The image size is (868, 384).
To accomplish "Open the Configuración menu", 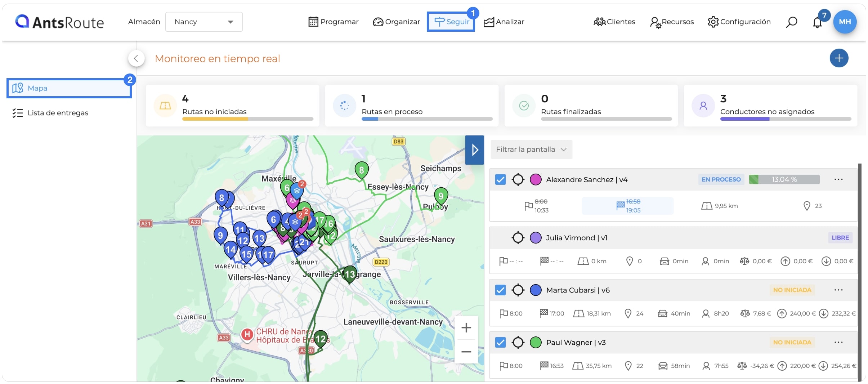I will [739, 22].
